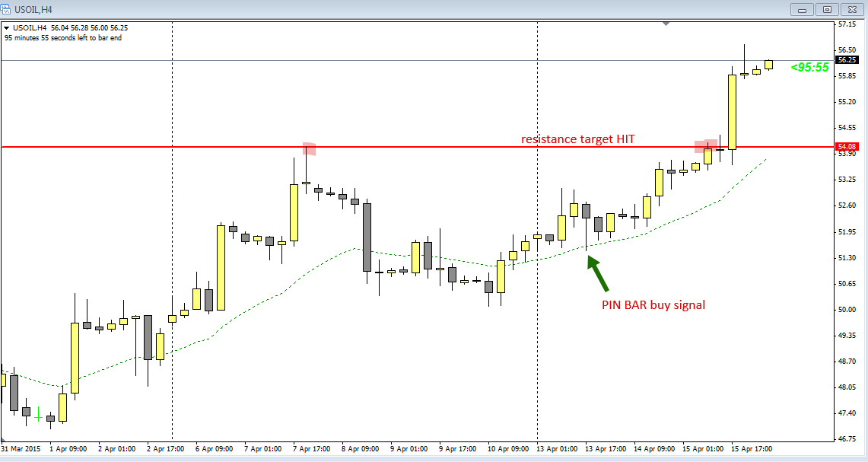Click the '10 Apr 09:00' time axis label
The width and height of the screenshot is (868, 462).
pyautogui.click(x=508, y=449)
